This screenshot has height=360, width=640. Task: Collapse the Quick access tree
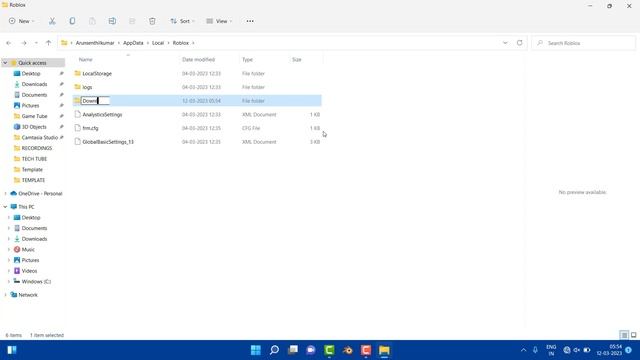(5, 63)
